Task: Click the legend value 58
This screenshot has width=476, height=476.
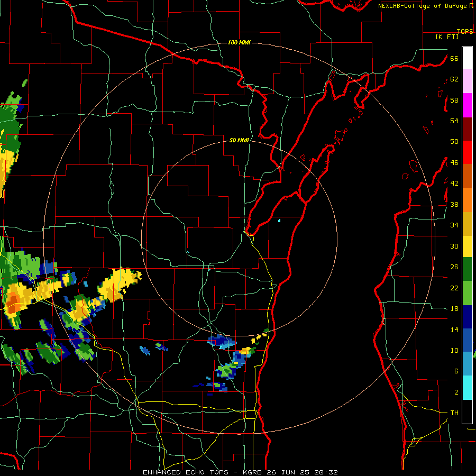Action: pos(454,100)
